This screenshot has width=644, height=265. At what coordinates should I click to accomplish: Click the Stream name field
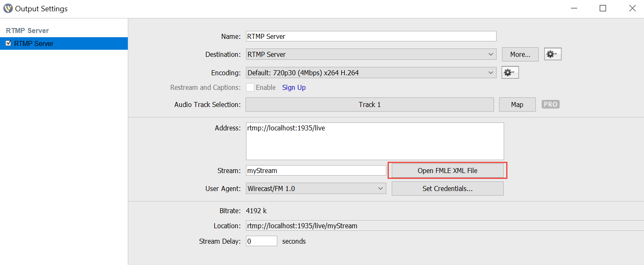pyautogui.click(x=316, y=171)
